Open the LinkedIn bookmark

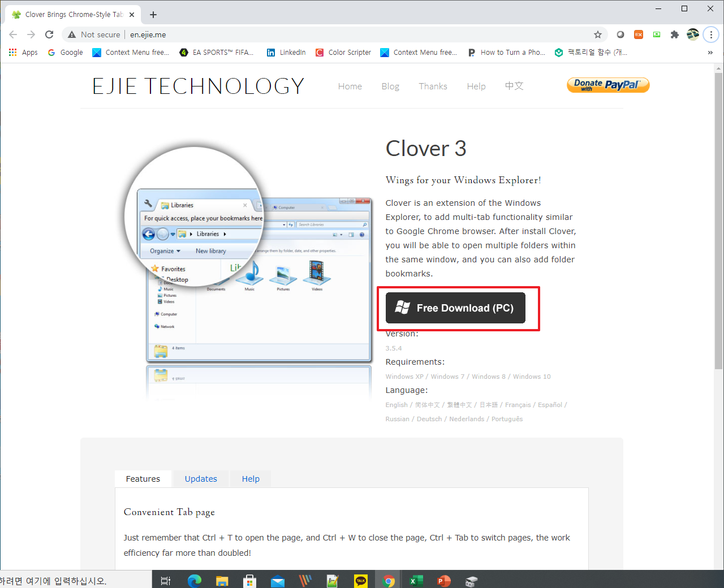point(286,53)
